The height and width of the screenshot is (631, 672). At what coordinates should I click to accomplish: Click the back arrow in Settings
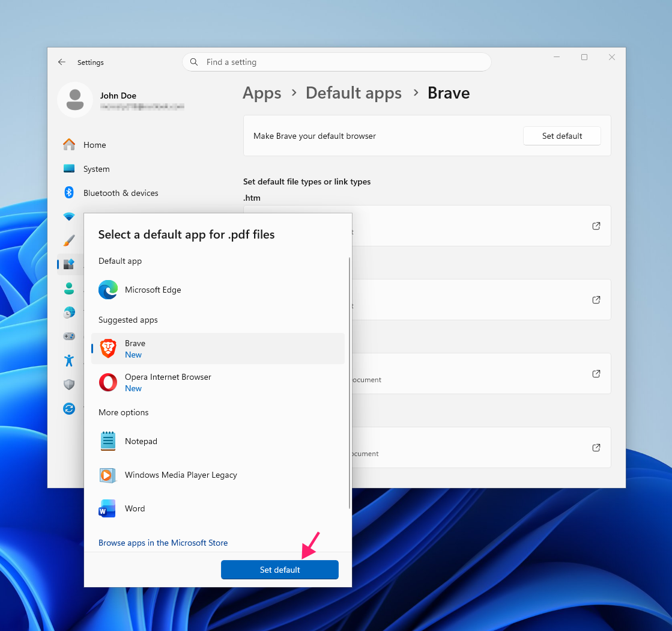click(62, 62)
